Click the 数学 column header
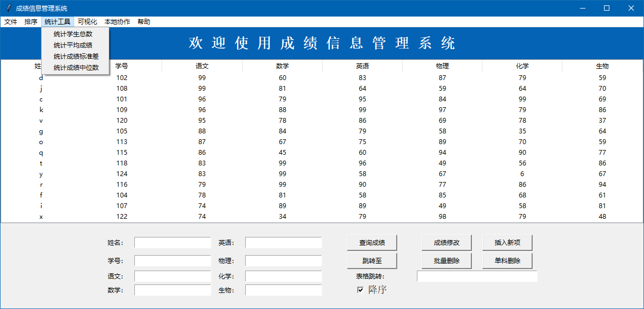 click(x=283, y=67)
